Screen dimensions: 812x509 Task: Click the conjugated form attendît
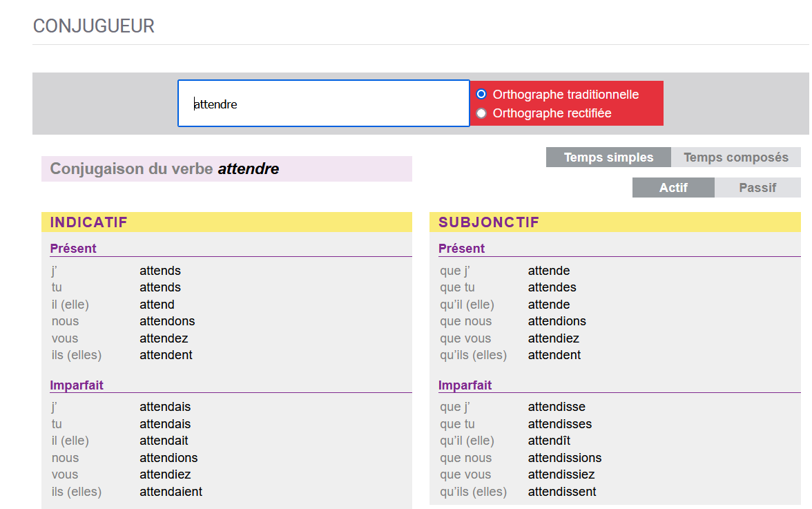[549, 441]
